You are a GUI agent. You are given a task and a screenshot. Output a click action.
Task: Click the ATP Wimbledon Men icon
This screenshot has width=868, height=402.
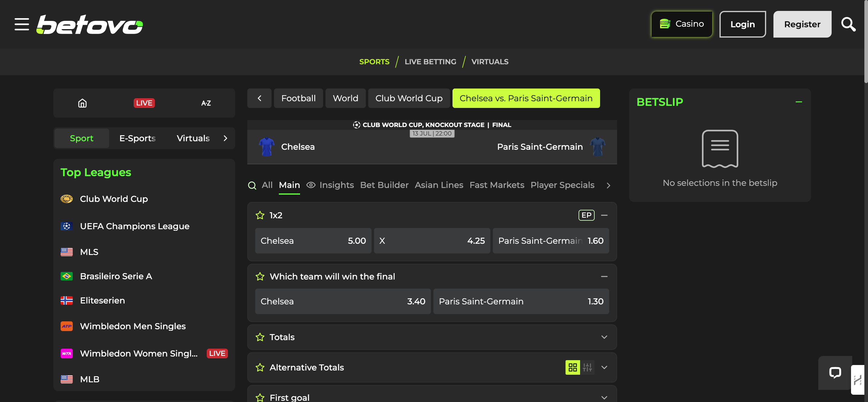point(67,326)
